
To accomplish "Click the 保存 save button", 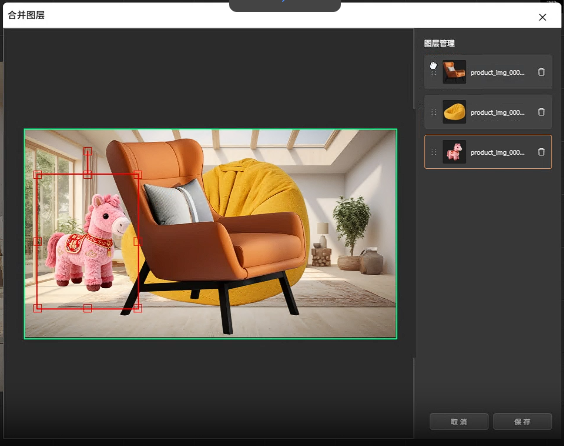I will point(522,422).
